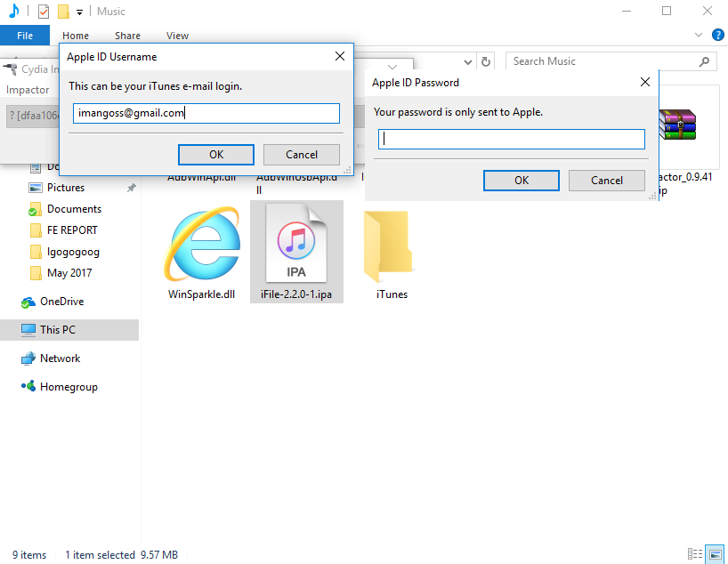Switch to details view layout

pos(695,554)
